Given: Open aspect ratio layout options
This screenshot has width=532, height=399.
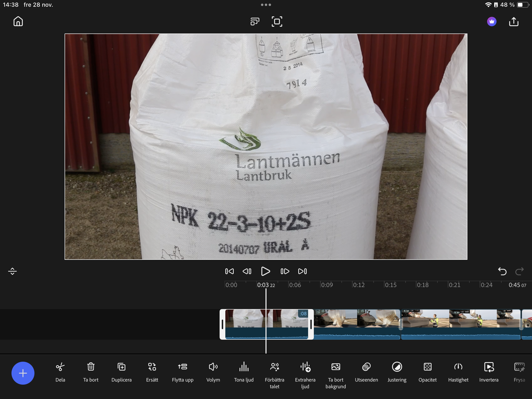Looking at the screenshot, I should 255,21.
